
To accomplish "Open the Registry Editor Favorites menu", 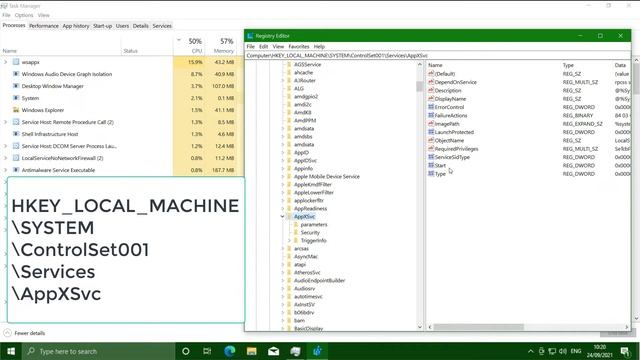I will click(299, 47).
